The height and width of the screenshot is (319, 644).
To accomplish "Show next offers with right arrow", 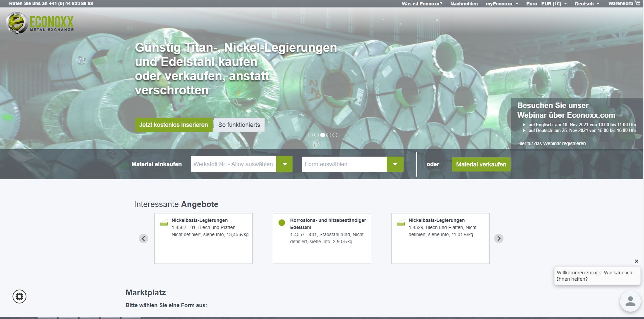I will 498,238.
